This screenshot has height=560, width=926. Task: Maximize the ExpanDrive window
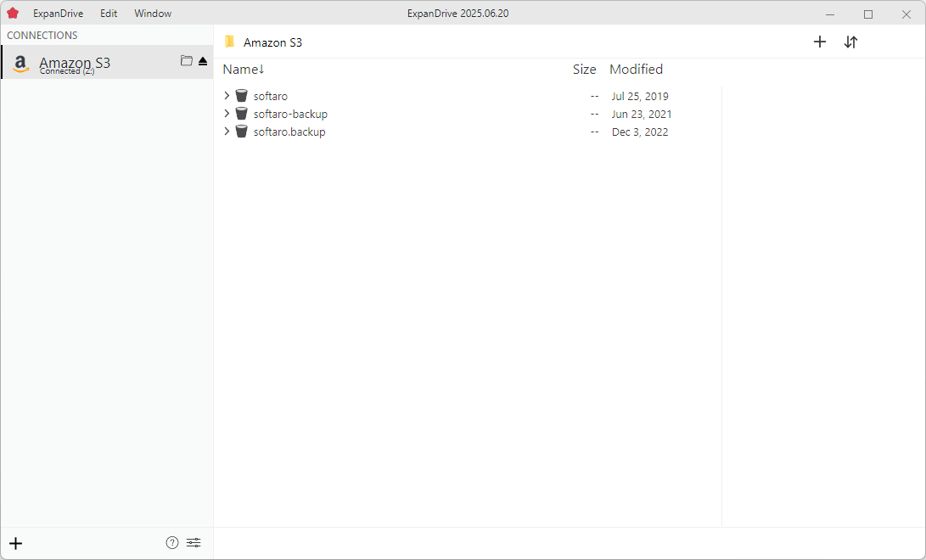click(x=868, y=14)
